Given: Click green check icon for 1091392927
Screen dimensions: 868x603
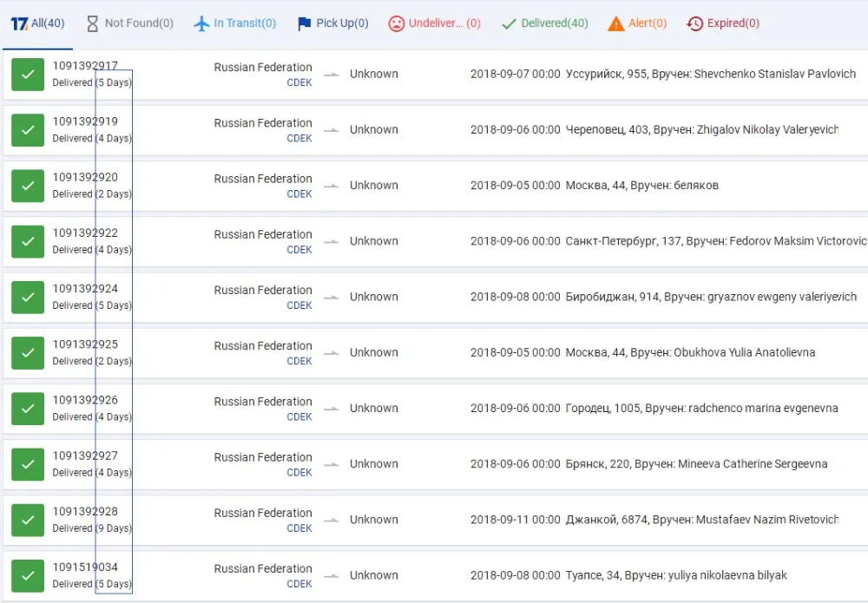Looking at the screenshot, I should 28,464.
